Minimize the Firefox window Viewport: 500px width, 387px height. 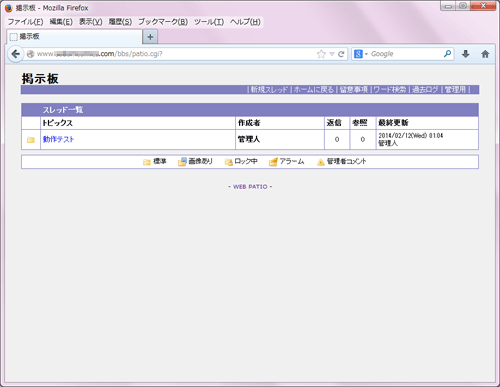click(x=448, y=6)
